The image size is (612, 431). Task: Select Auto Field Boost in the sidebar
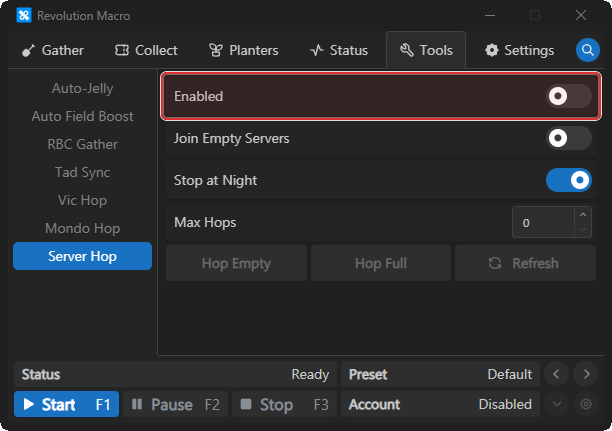click(x=82, y=116)
